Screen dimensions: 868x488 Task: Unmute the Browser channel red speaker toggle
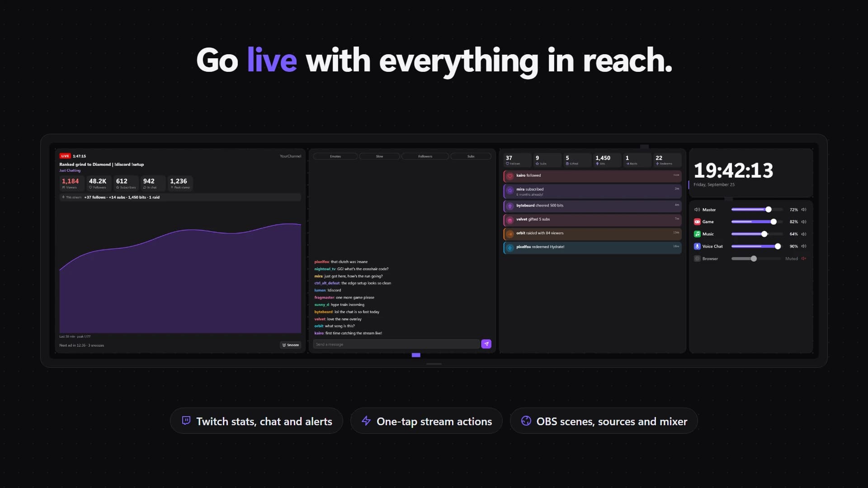(804, 259)
